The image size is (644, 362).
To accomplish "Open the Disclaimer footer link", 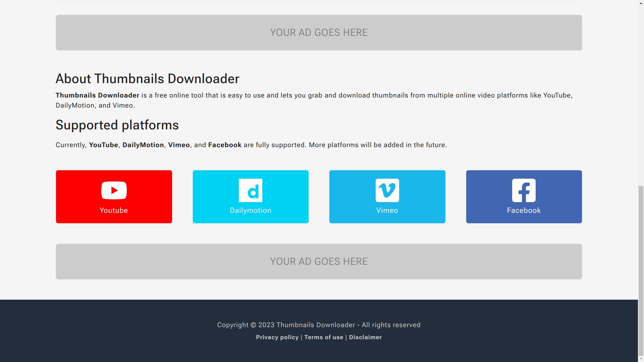I will tap(365, 337).
